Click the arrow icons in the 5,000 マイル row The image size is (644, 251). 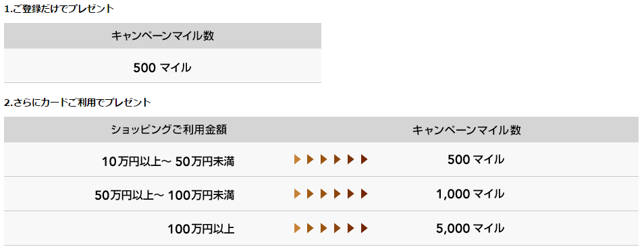point(331,228)
